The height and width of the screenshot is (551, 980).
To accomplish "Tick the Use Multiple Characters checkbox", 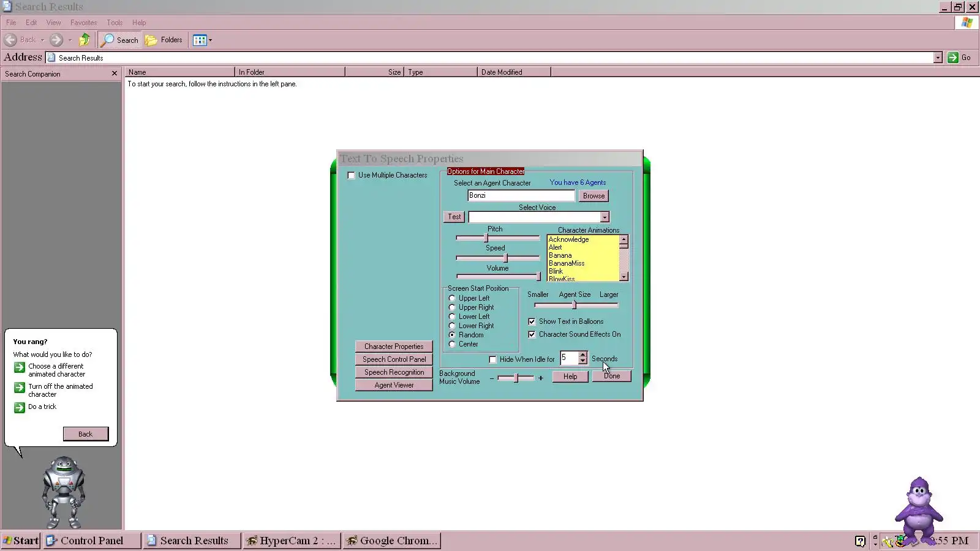I will [352, 175].
